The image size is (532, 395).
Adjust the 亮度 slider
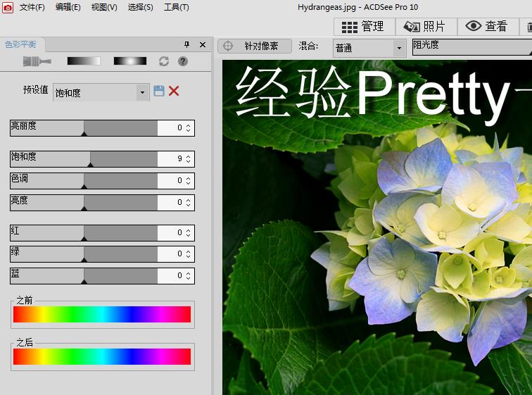click(84, 203)
